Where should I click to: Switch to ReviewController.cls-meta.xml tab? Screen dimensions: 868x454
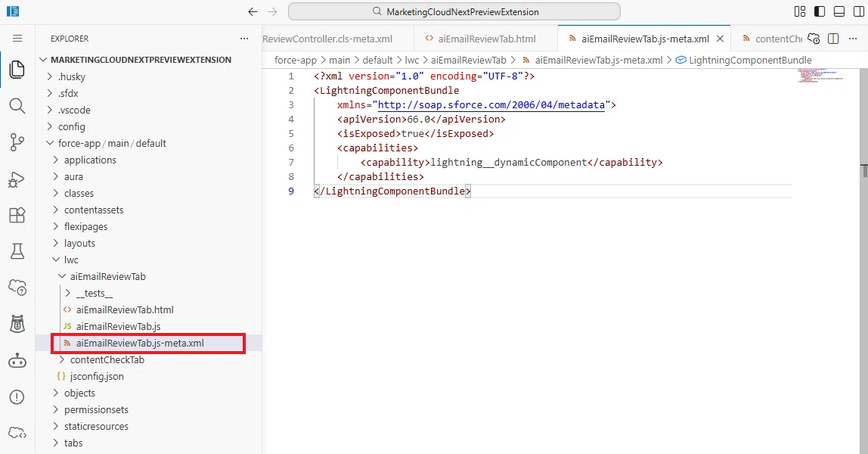click(338, 39)
